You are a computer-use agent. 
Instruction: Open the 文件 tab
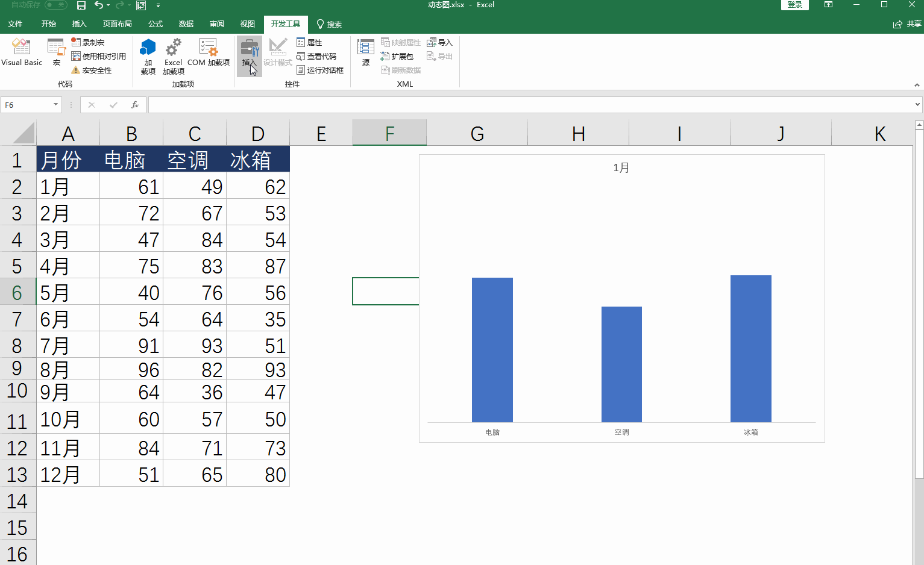(15, 24)
